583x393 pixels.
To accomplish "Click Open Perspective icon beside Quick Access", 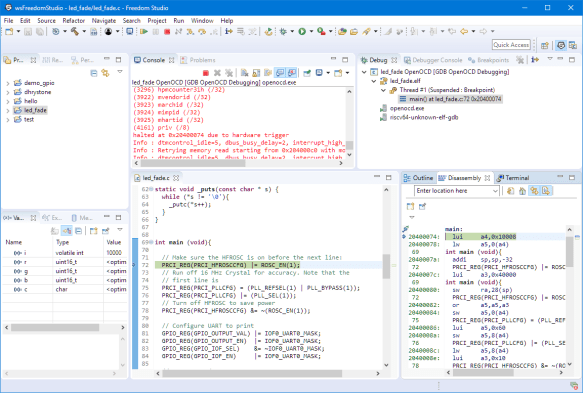I will point(545,45).
